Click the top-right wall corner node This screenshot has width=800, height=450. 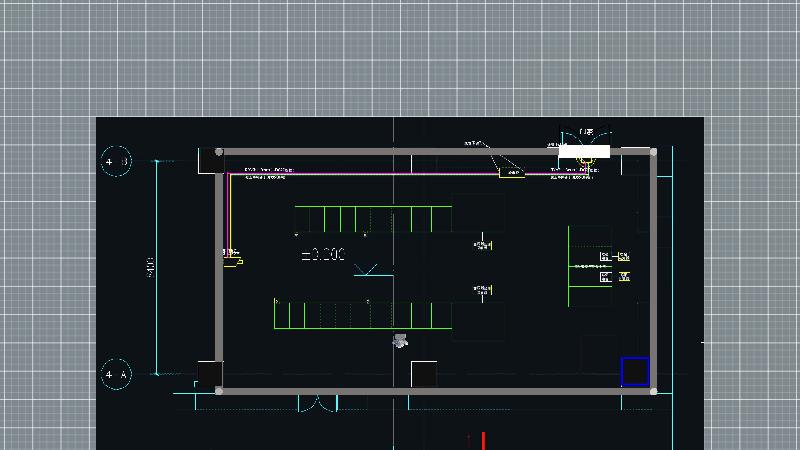tap(653, 152)
